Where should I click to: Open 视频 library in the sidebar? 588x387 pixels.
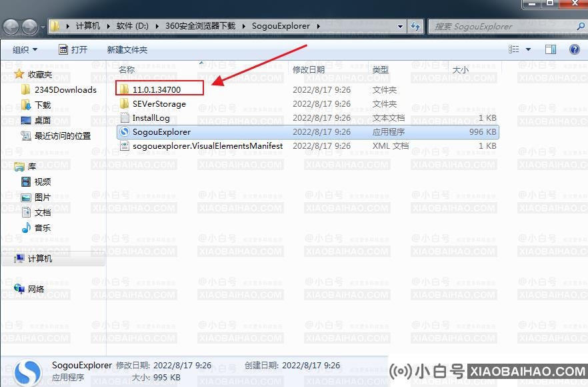click(43, 181)
